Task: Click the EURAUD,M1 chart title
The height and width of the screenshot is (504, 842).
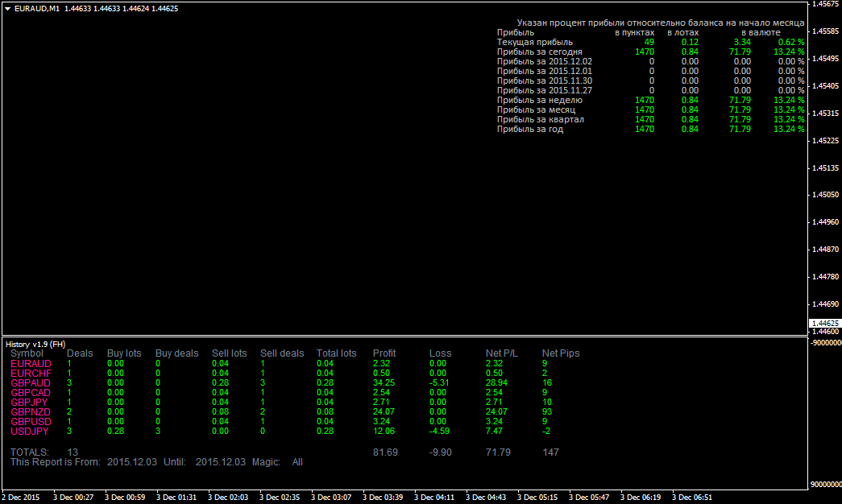Action: [x=37, y=9]
